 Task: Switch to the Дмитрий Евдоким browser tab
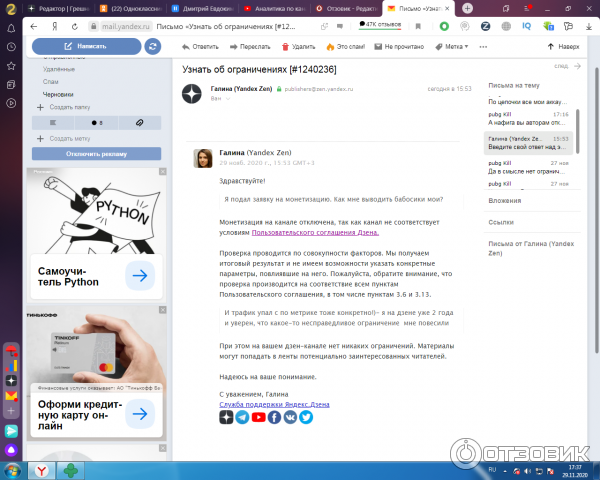[202, 8]
